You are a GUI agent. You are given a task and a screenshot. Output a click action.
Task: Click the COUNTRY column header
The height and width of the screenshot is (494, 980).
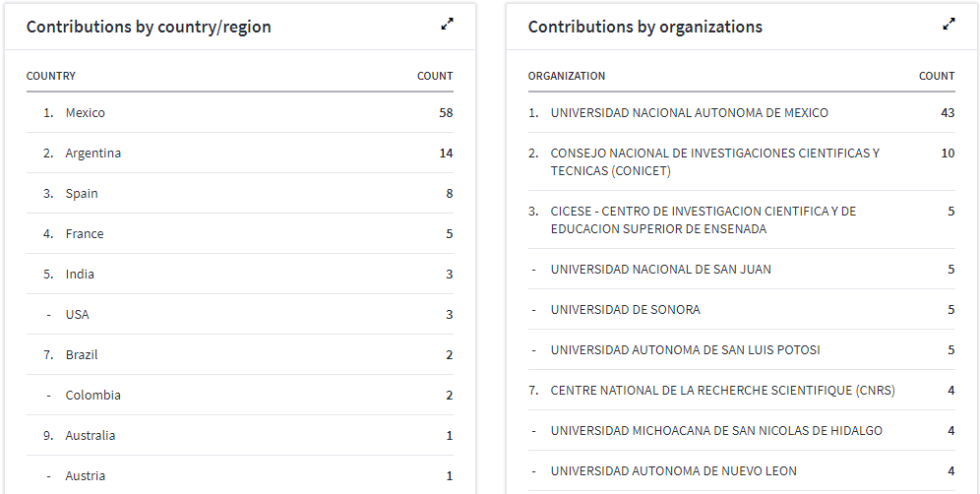[50, 76]
